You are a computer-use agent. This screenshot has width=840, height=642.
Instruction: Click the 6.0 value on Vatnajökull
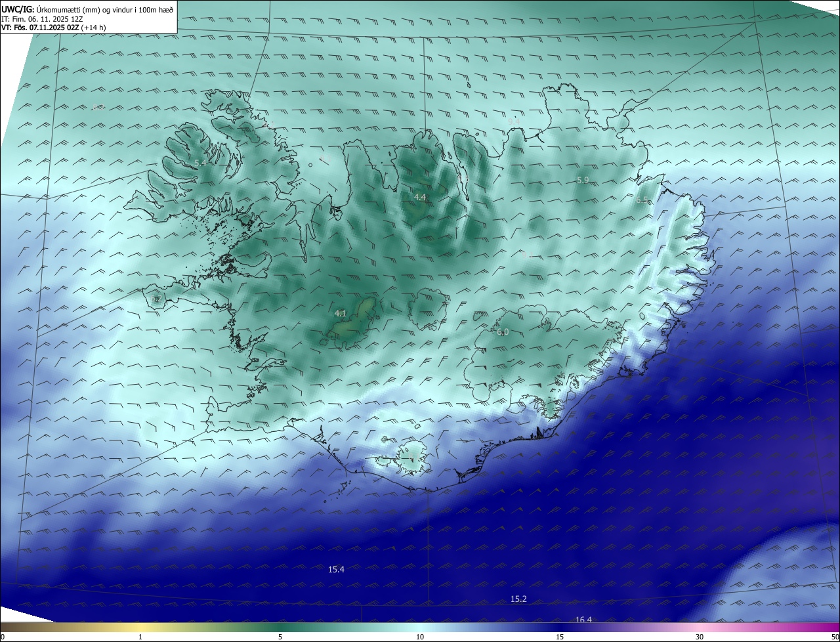pyautogui.click(x=503, y=332)
